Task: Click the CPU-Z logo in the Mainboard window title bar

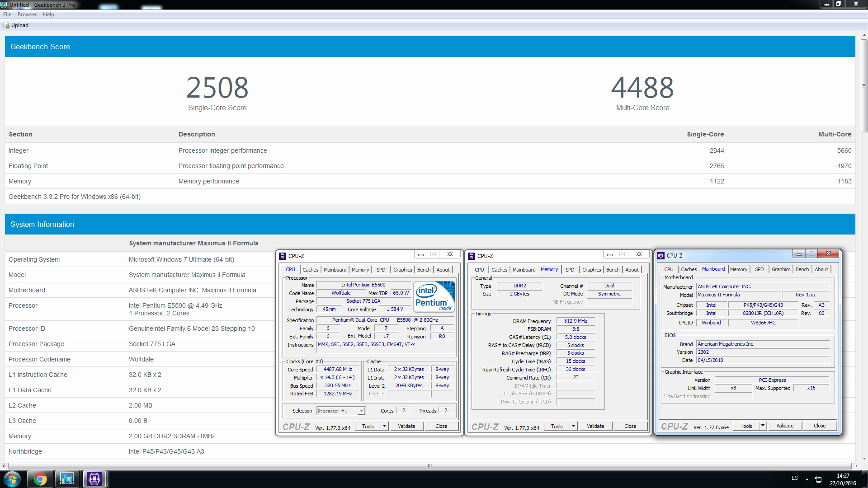Action: coord(661,255)
